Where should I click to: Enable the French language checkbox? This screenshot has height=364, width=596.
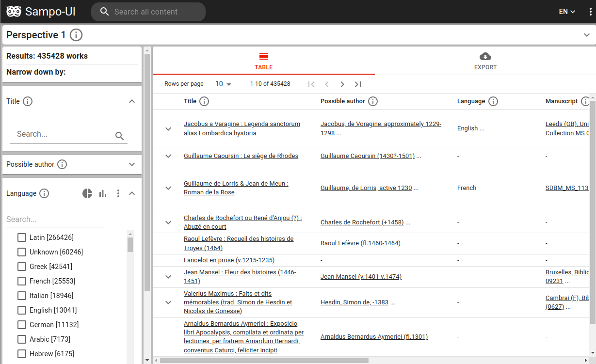[22, 281]
